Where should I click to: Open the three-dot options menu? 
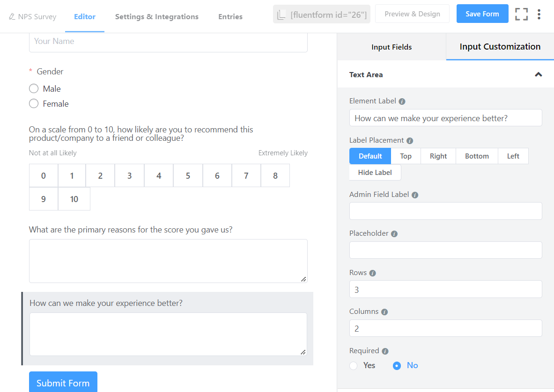click(539, 14)
